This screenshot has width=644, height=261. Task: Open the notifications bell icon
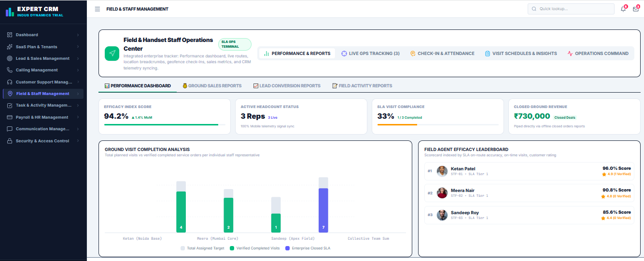click(623, 9)
